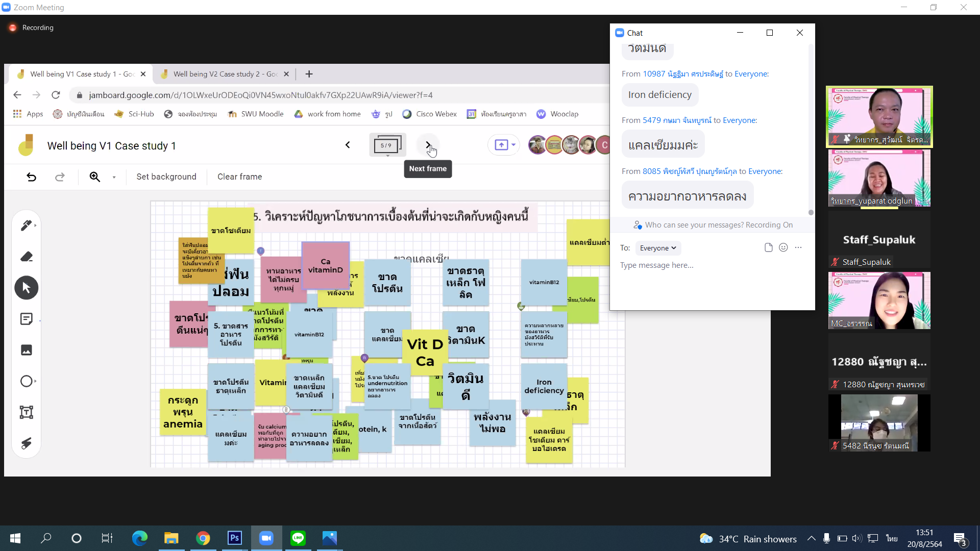The height and width of the screenshot is (551, 980).
Task: Click the Set background button
Action: 166,177
